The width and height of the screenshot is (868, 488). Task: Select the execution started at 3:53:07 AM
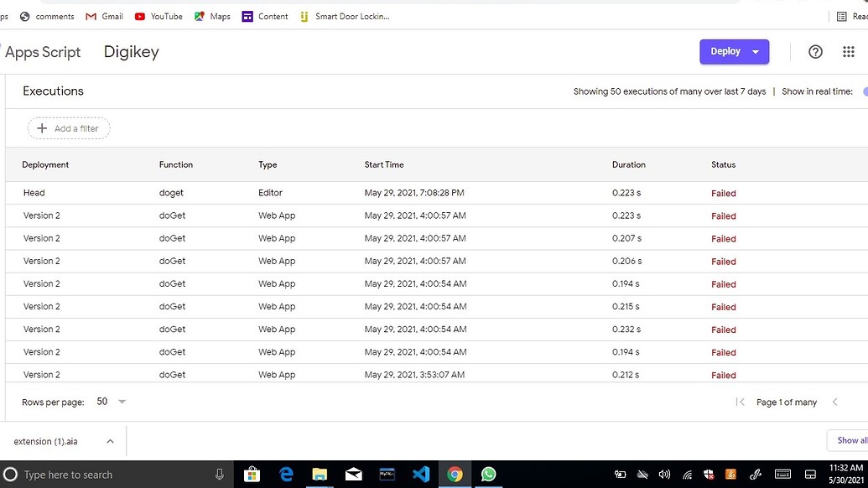coord(437,373)
